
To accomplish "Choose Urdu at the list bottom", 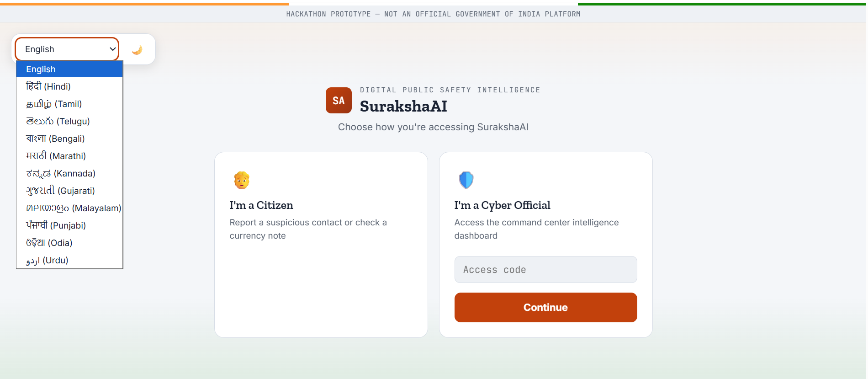I will pos(69,260).
